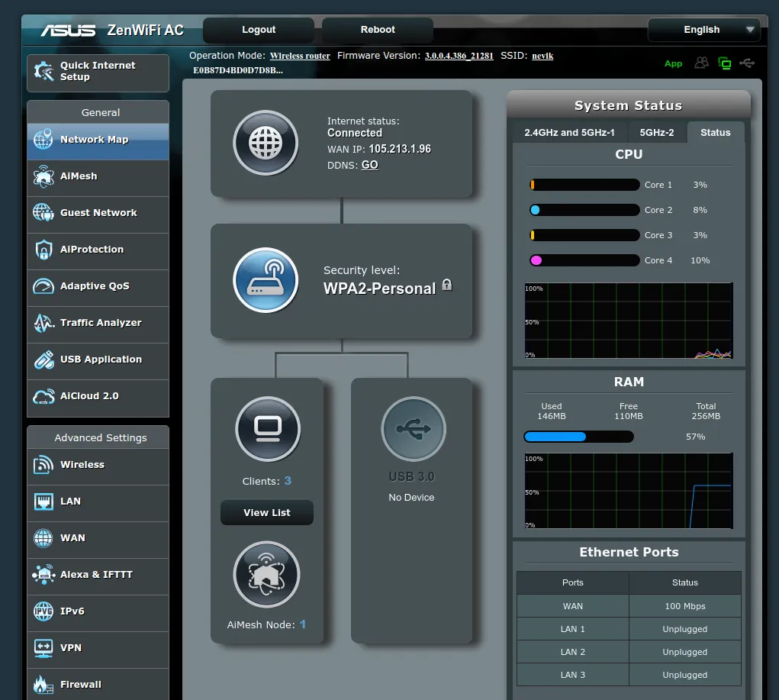The image size is (779, 700).
Task: Click the Clients count number 3
Action: pos(288,481)
